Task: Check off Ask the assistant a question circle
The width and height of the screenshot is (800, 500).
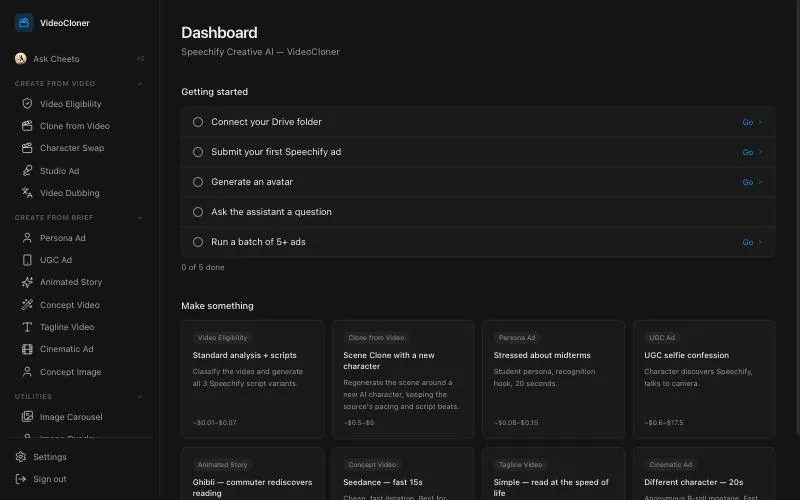Action: tap(198, 212)
